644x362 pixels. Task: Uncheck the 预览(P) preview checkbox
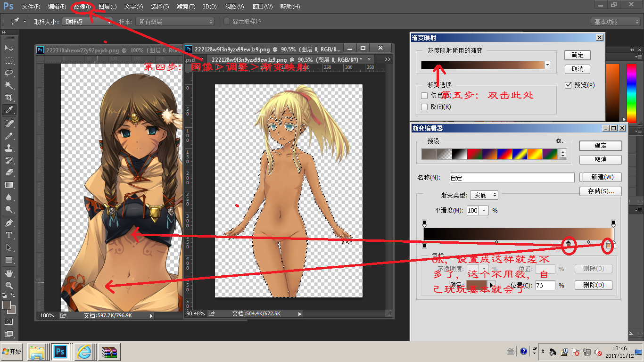pyautogui.click(x=569, y=85)
